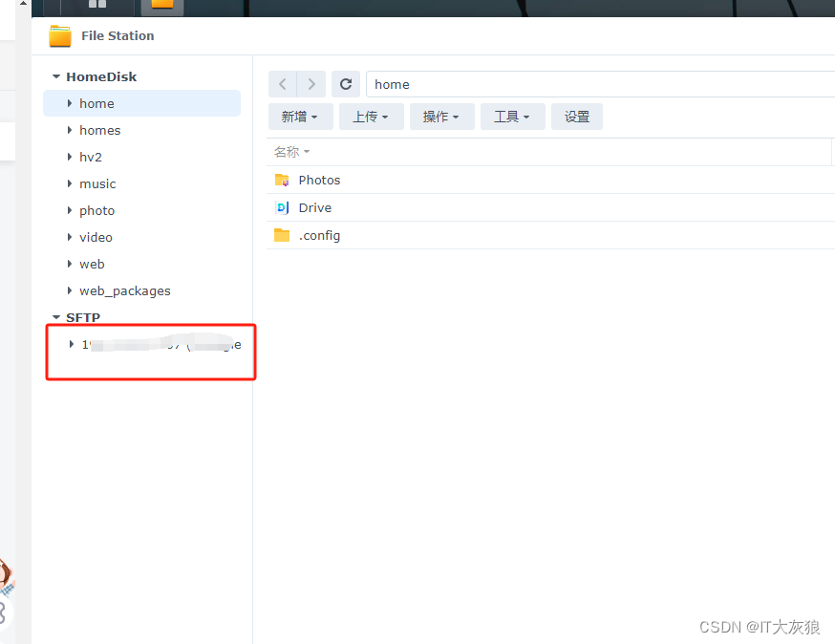The width and height of the screenshot is (835, 644).
Task: Open the 工具 dropdown menu
Action: 513,117
